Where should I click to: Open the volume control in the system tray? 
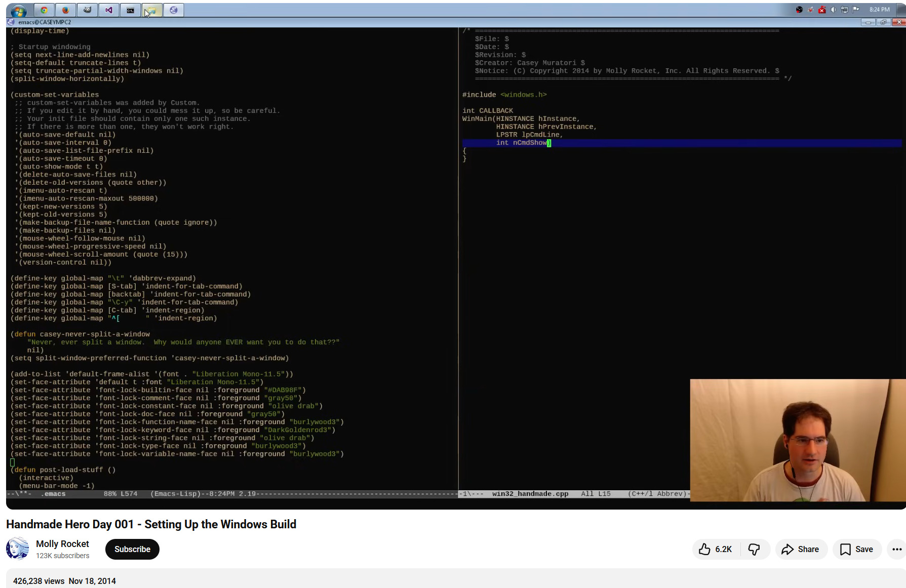[x=833, y=10]
